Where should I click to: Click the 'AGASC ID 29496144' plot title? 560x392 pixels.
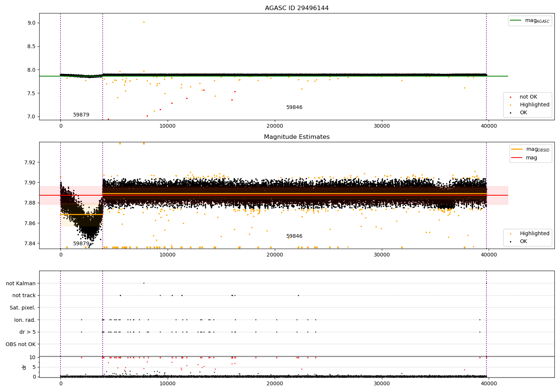click(x=297, y=8)
